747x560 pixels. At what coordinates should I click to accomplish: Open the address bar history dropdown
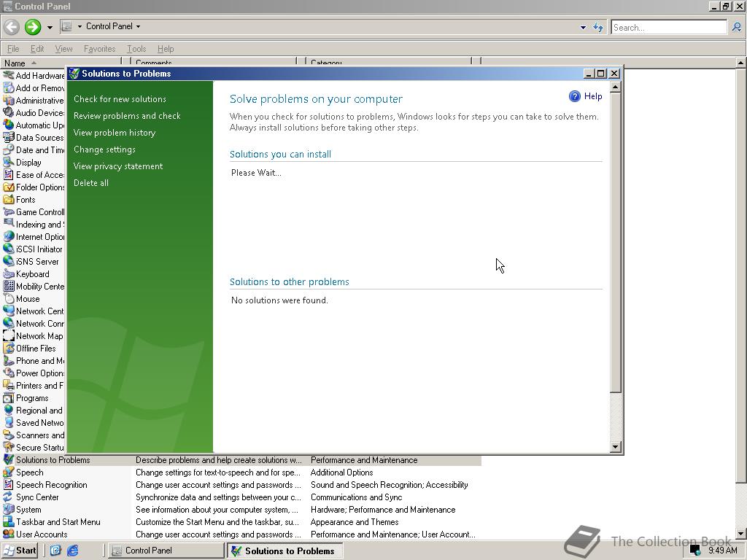(x=583, y=27)
